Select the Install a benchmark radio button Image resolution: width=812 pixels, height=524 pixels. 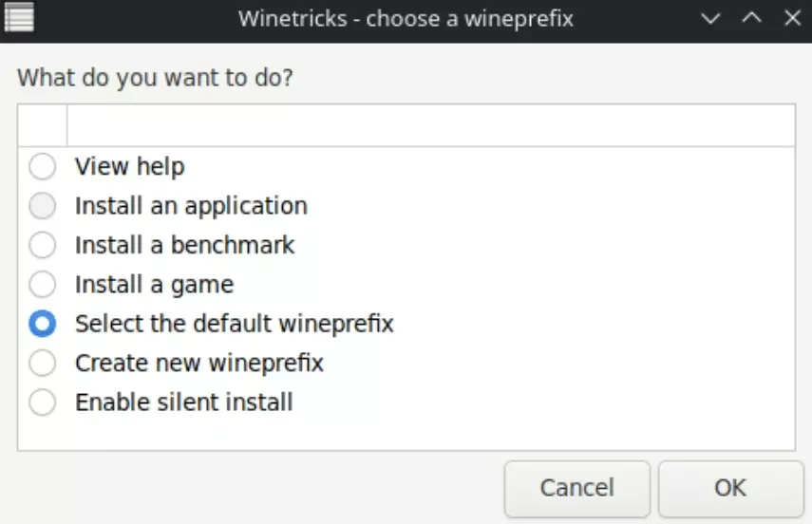pos(43,246)
